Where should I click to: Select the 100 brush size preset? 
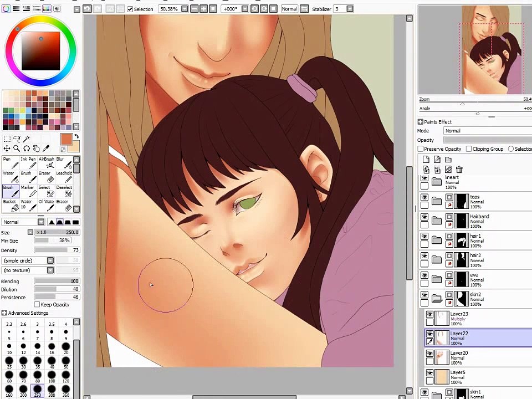point(52,376)
